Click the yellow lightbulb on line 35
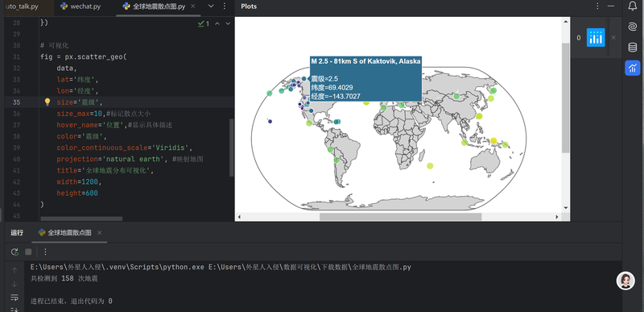 click(47, 102)
